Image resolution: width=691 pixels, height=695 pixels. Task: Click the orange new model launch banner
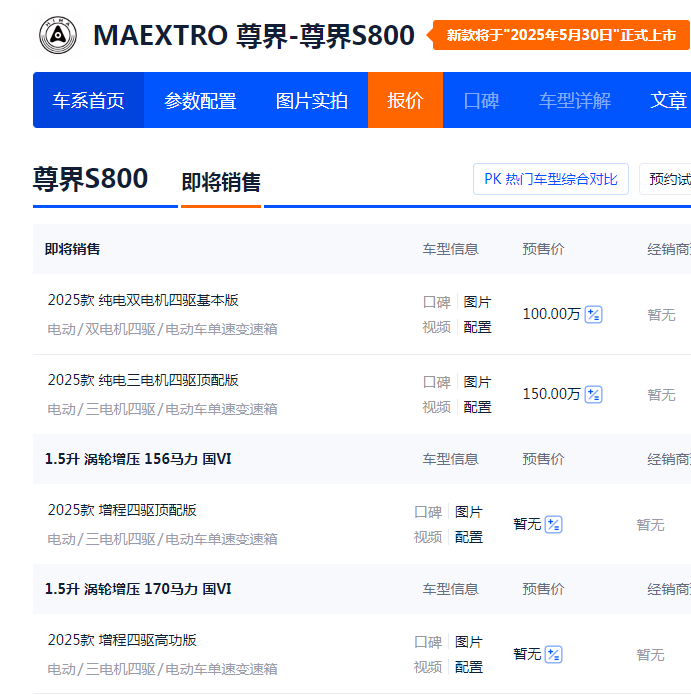click(561, 35)
